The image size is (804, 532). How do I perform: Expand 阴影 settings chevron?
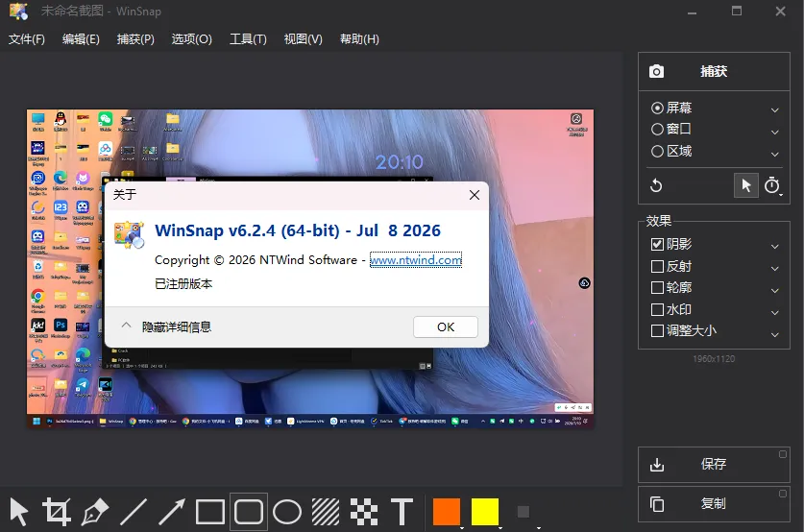point(775,247)
